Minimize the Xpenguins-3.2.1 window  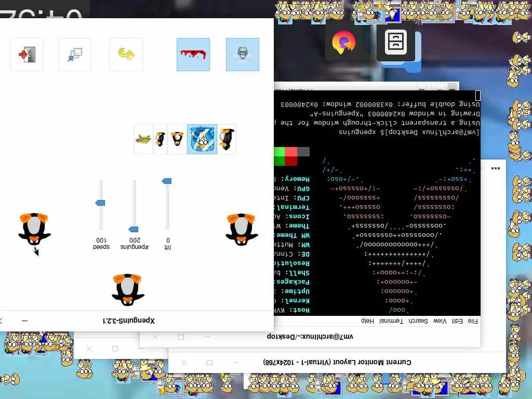[24, 320]
